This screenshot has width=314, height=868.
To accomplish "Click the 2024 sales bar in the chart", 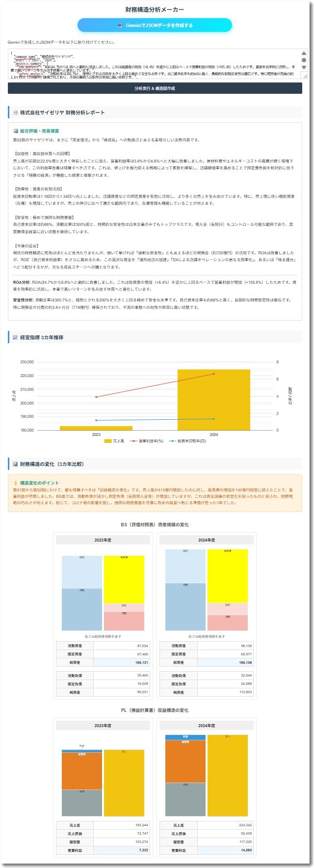I will click(x=213, y=400).
